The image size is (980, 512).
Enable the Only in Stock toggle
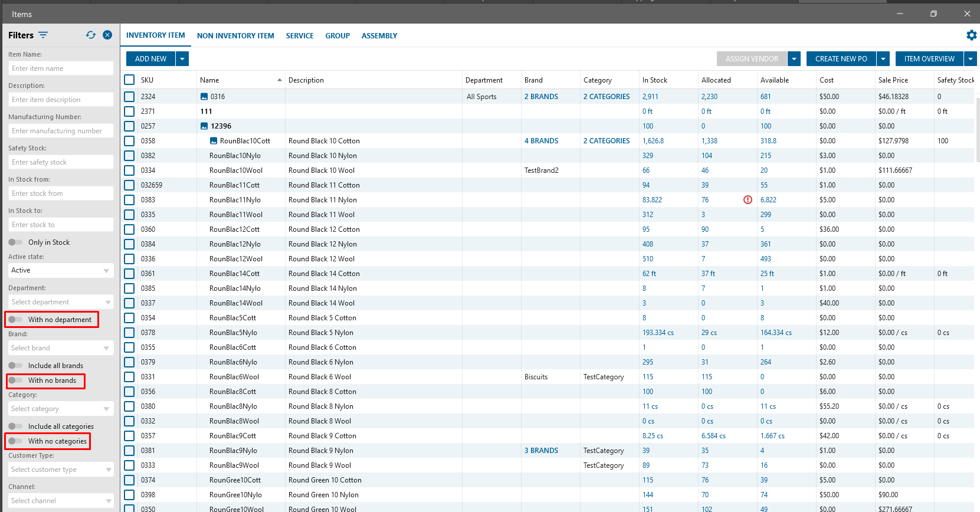(15, 242)
